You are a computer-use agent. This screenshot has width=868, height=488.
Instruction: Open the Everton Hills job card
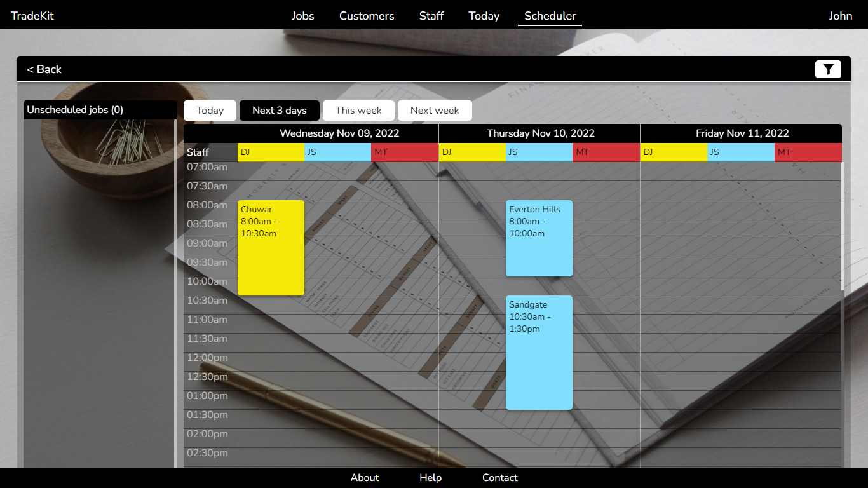(539, 238)
